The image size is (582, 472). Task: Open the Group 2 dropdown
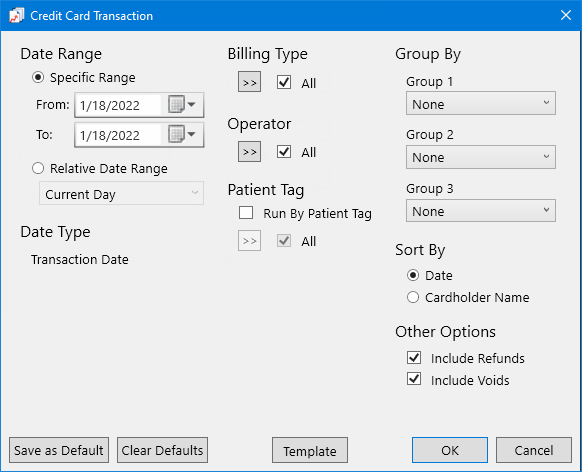click(481, 157)
